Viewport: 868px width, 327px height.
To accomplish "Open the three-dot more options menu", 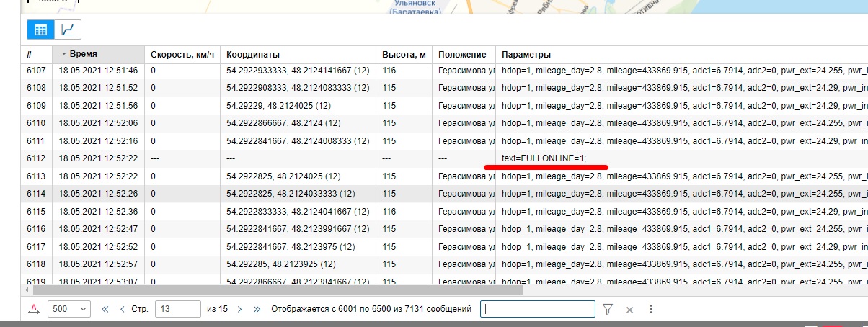I will [651, 309].
